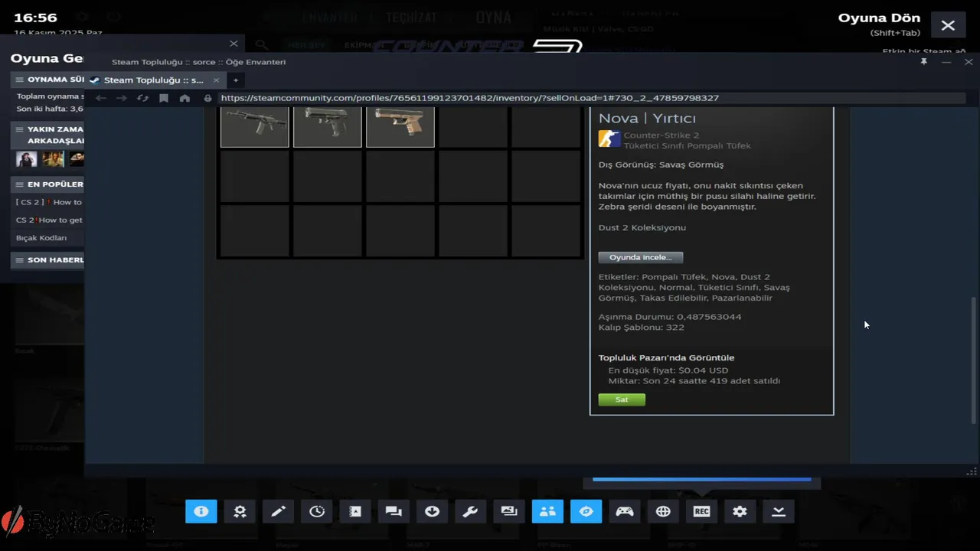Screen dimensions: 980x551
Task: Open a new browser tab with the plus
Action: click(x=236, y=80)
